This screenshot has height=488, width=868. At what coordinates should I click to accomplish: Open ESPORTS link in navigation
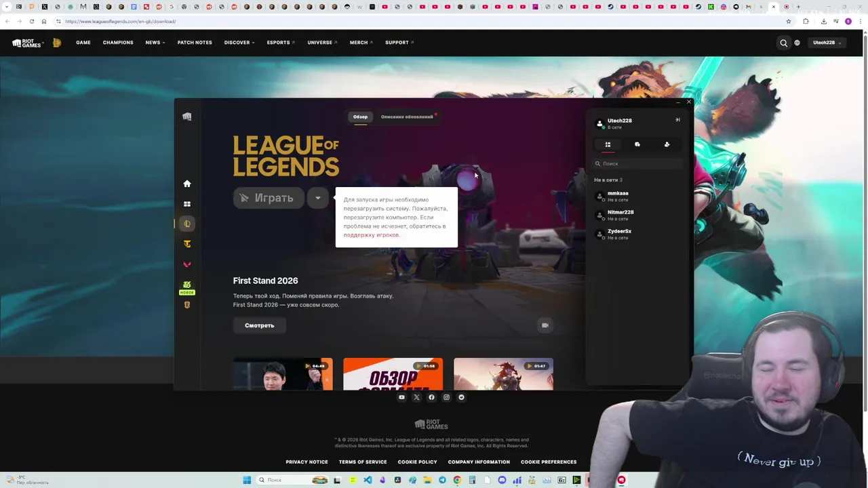pyautogui.click(x=281, y=43)
